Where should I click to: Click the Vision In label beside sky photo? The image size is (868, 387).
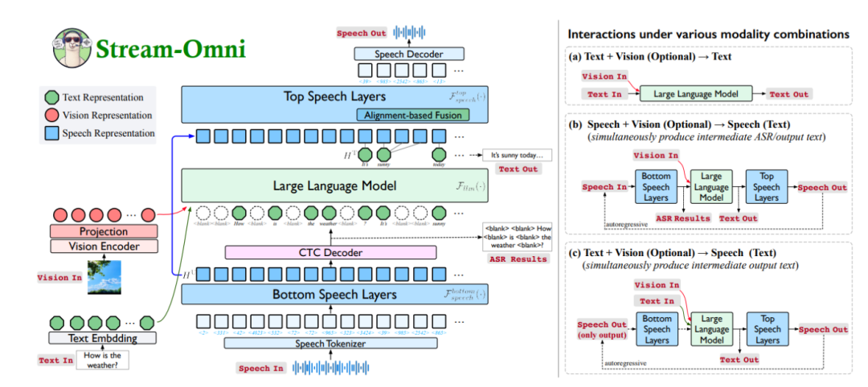tap(59, 276)
